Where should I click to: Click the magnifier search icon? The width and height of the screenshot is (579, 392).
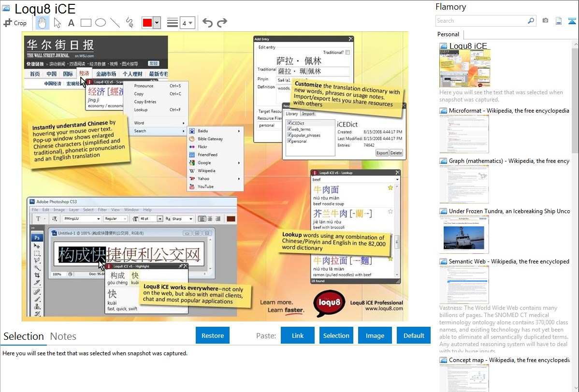(531, 21)
